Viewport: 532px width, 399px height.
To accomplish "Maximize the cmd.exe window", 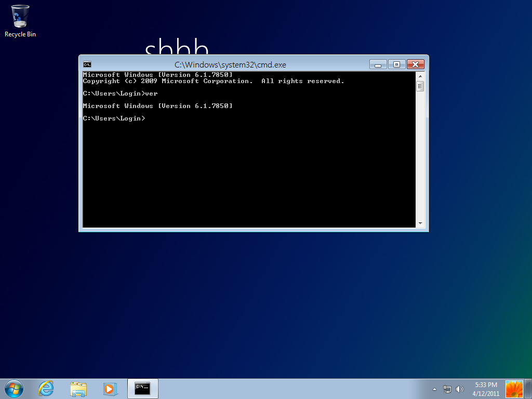I will click(x=397, y=64).
